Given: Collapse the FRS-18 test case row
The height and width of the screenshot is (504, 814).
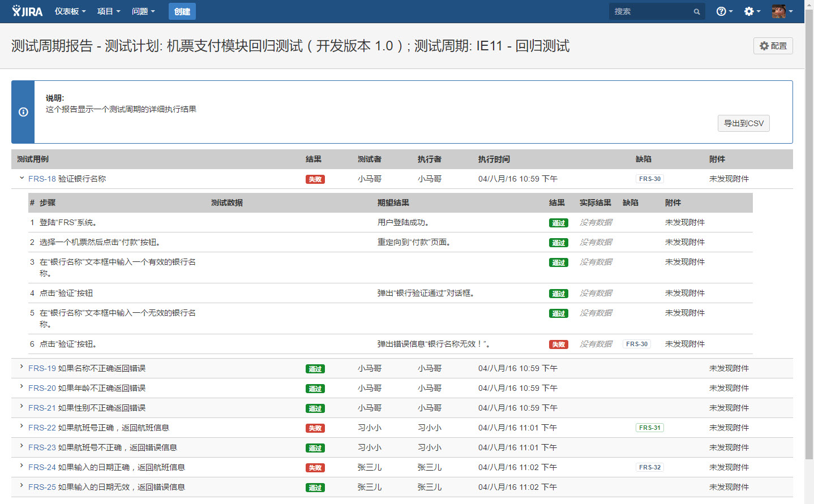Looking at the screenshot, I should [22, 178].
